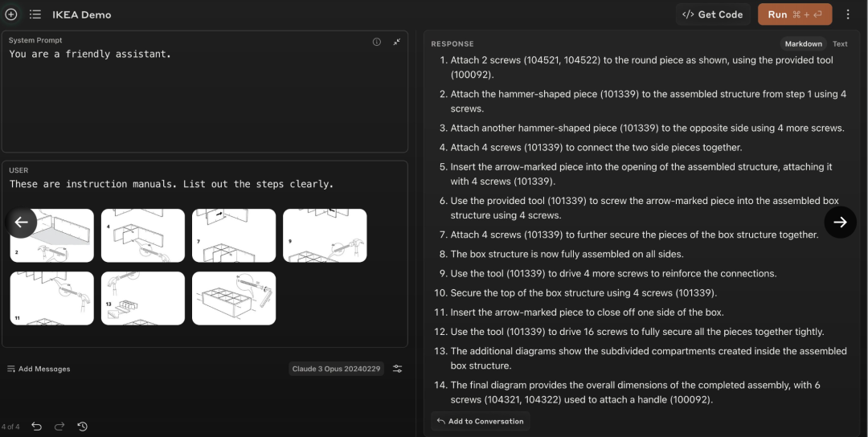Switch response view to Markdown
The height and width of the screenshot is (437, 868).
pos(803,43)
